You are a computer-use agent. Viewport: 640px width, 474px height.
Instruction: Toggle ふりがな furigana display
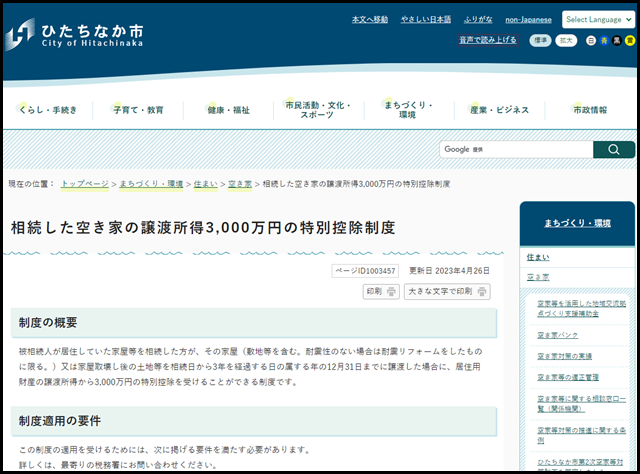point(478,19)
